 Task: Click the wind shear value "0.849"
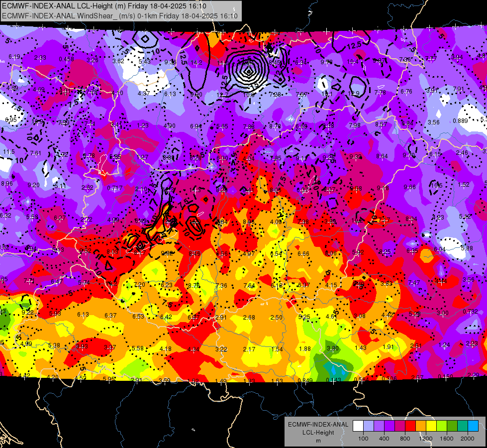coord(305,381)
